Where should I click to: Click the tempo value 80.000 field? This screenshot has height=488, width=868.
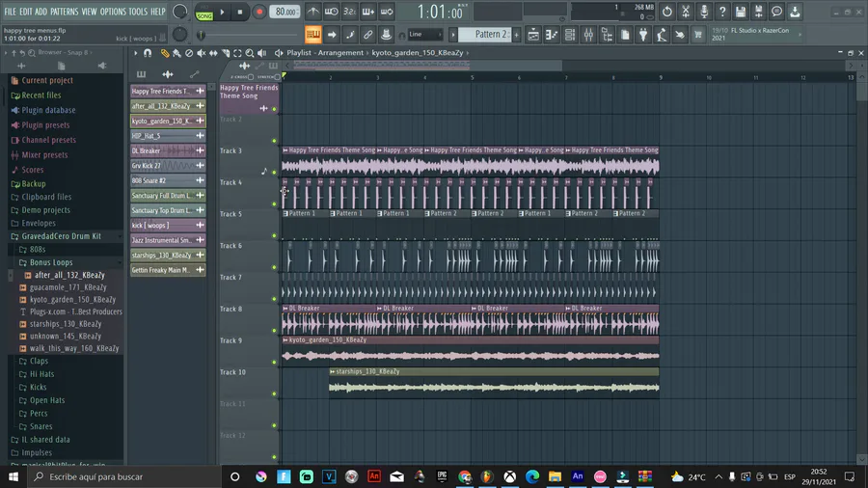click(x=285, y=12)
